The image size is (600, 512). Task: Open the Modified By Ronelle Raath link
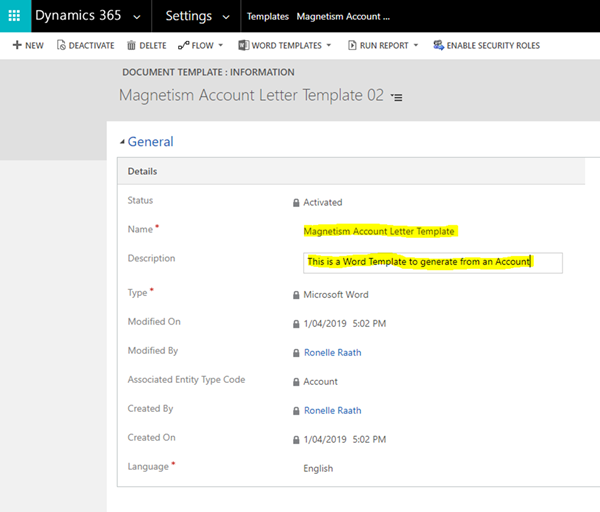pos(333,352)
